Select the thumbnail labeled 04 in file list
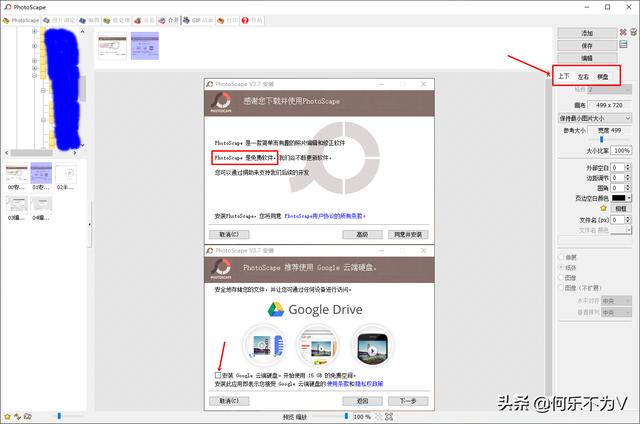 click(41, 208)
